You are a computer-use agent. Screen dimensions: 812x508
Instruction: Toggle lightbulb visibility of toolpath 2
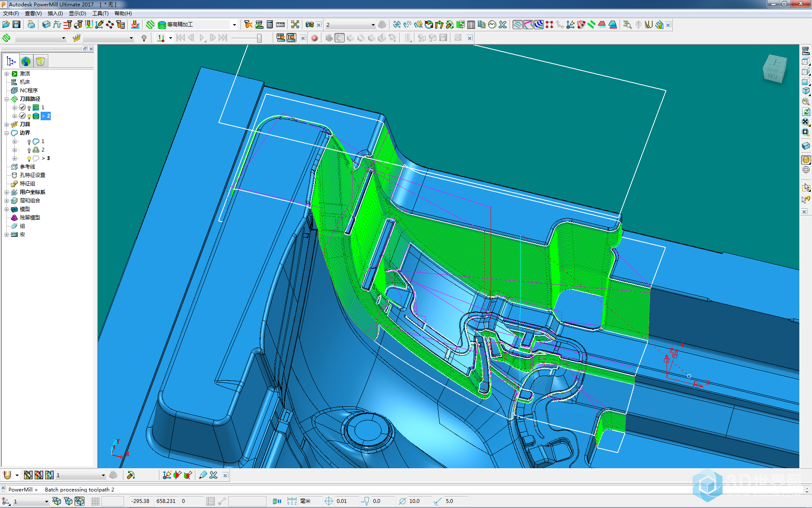[29, 116]
